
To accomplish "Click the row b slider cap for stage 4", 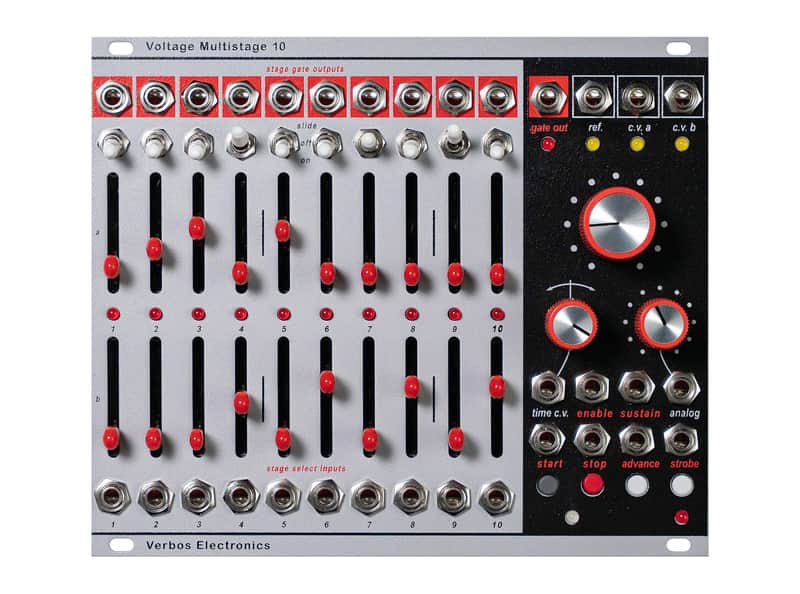I will (x=241, y=403).
